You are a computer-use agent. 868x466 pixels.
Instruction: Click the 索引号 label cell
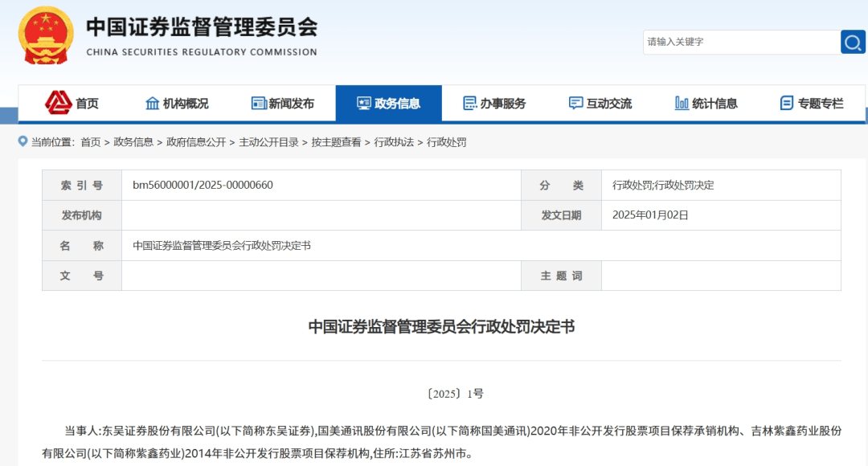coord(82,186)
